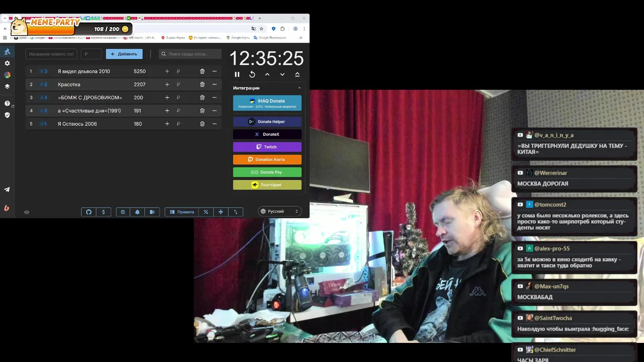This screenshot has width=644, height=362.
Task: Focus the ruble amount field beside Добавить
Action: point(92,54)
